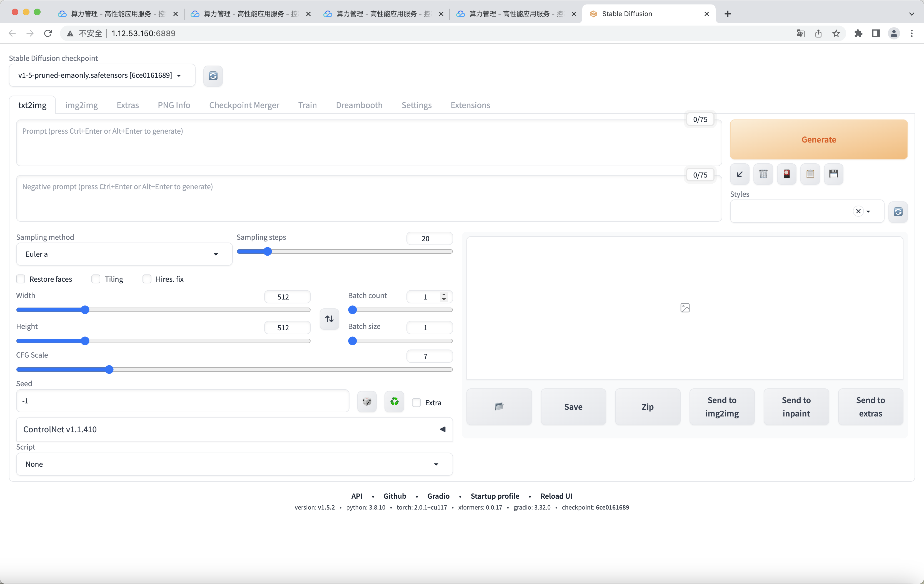Image resolution: width=924 pixels, height=584 pixels.
Task: Open the Sampling method dropdown
Action: coord(124,254)
